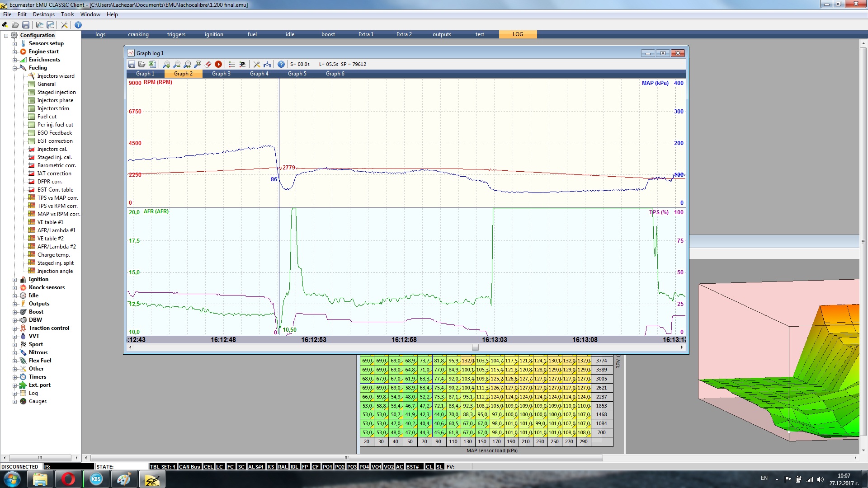868x488 pixels.
Task: Open graph log settings wrench icon
Action: coord(257,64)
